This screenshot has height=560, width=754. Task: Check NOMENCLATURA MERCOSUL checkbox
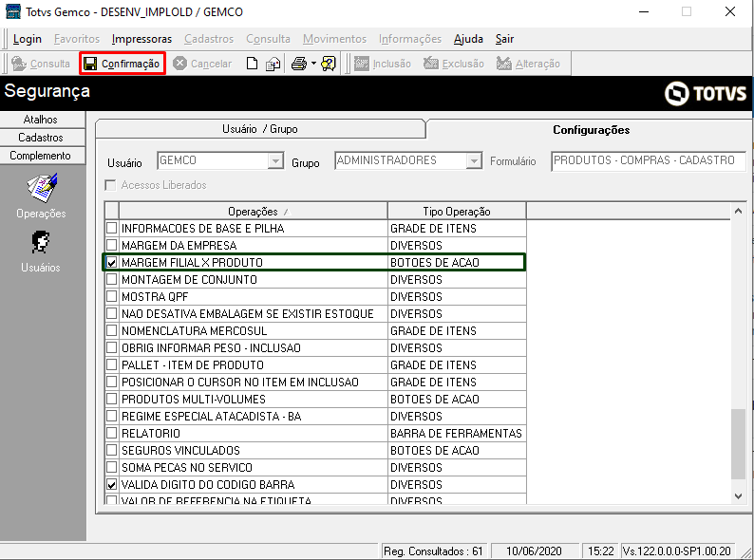tap(111, 330)
